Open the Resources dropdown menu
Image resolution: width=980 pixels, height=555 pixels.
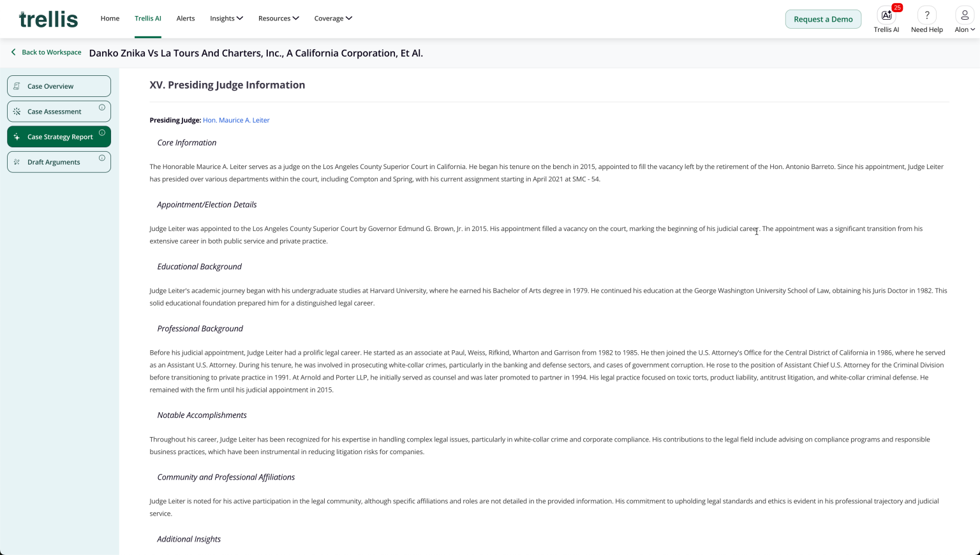pyautogui.click(x=279, y=18)
